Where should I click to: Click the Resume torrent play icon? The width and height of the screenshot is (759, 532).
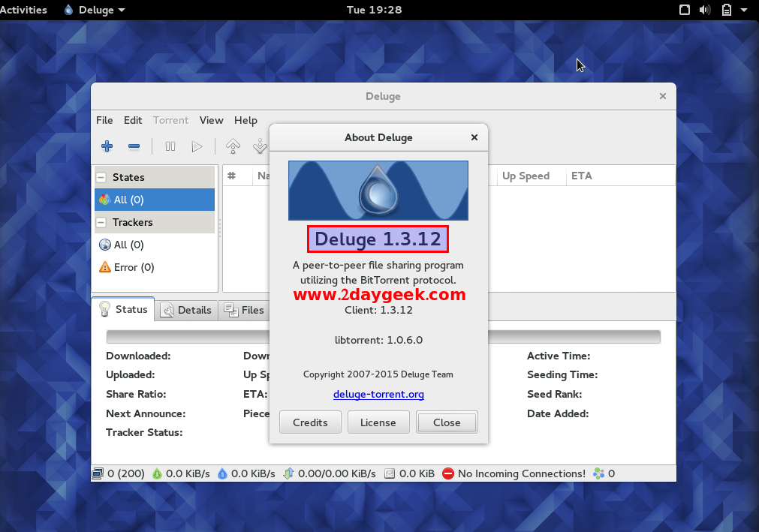197,146
